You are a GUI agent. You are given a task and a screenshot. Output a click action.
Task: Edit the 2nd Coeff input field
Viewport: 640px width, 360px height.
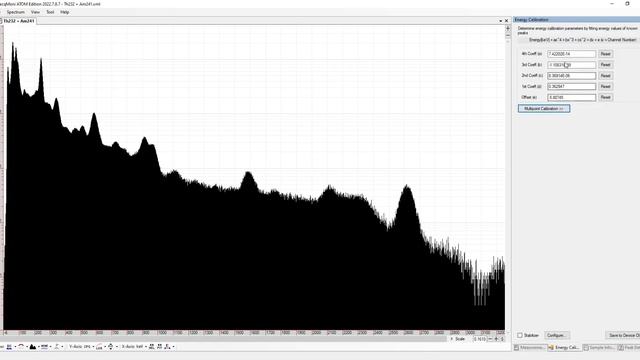pos(571,76)
